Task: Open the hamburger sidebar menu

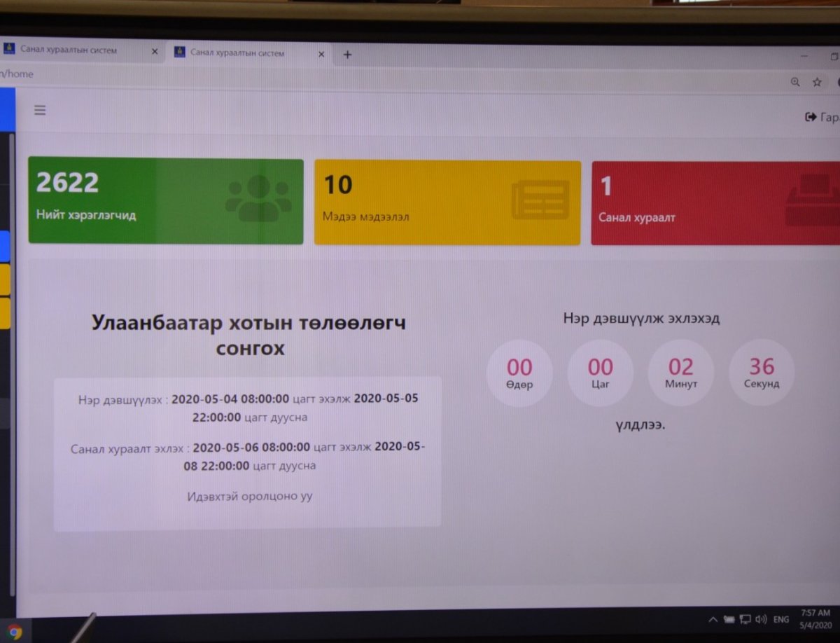Action: (x=40, y=110)
